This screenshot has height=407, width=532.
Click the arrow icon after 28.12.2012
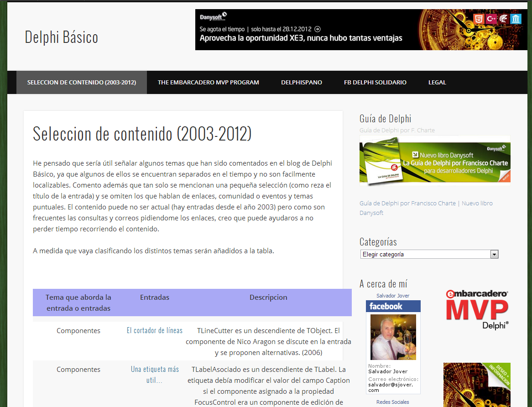318,29
